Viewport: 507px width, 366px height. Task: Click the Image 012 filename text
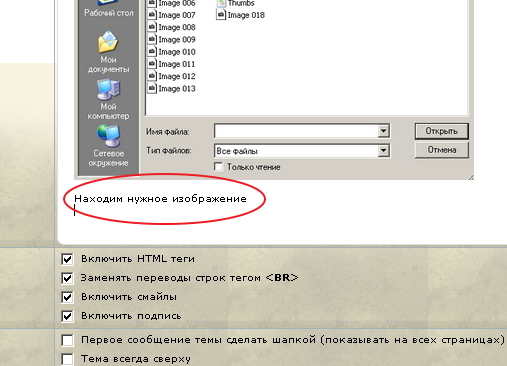[x=177, y=76]
